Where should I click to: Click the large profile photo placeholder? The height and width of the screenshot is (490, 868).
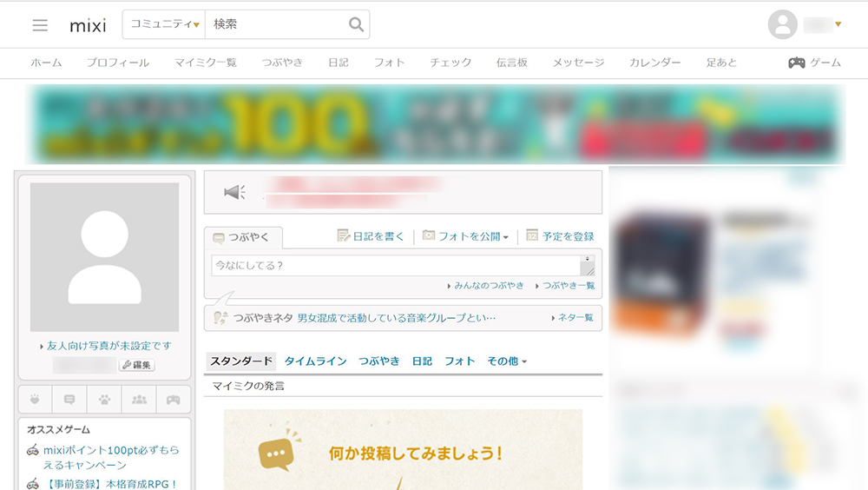[104, 257]
